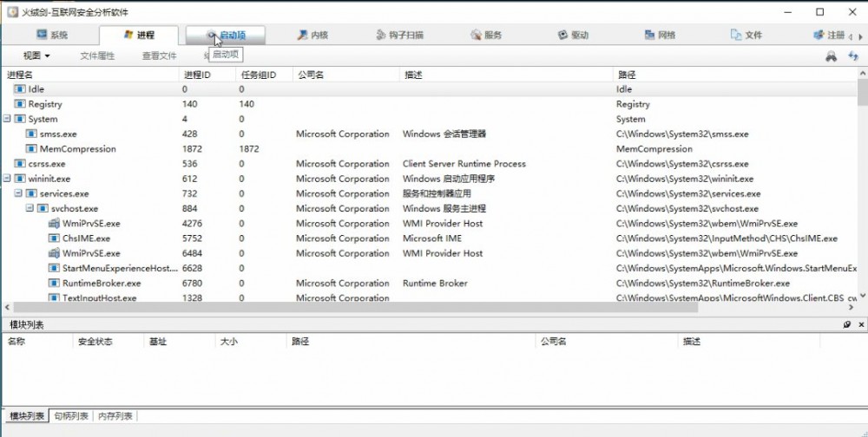The image size is (868, 437).
Task: Click the 火绒剑 application title icon
Action: (x=11, y=11)
